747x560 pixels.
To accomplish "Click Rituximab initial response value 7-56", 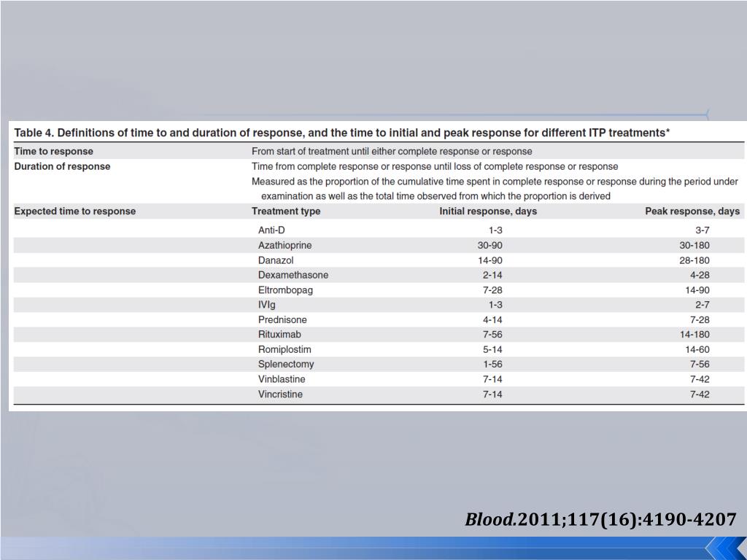I will 492,334.
